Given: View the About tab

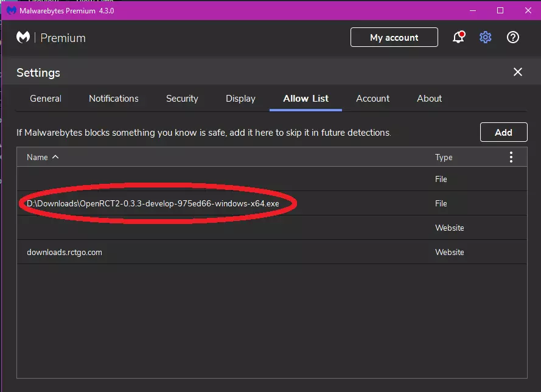Looking at the screenshot, I should (x=429, y=99).
